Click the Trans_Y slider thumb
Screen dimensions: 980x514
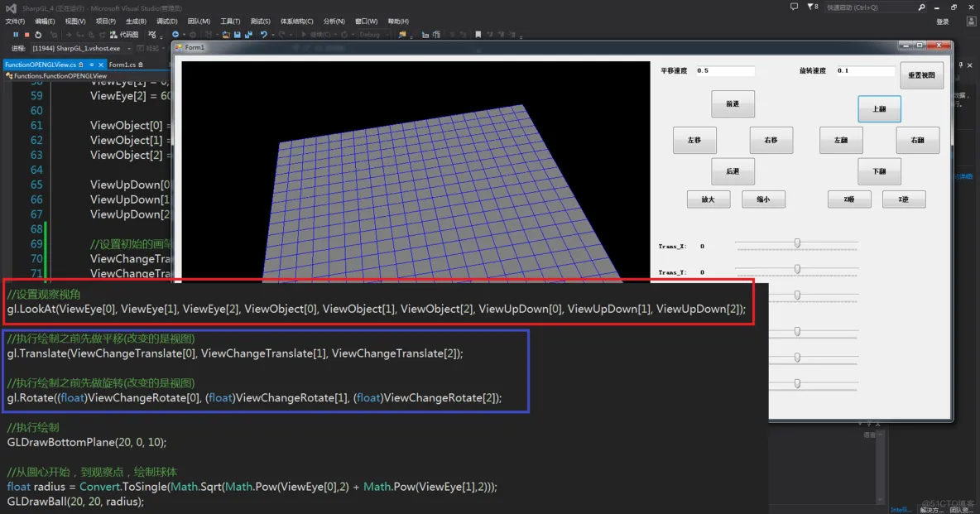pyautogui.click(x=797, y=269)
